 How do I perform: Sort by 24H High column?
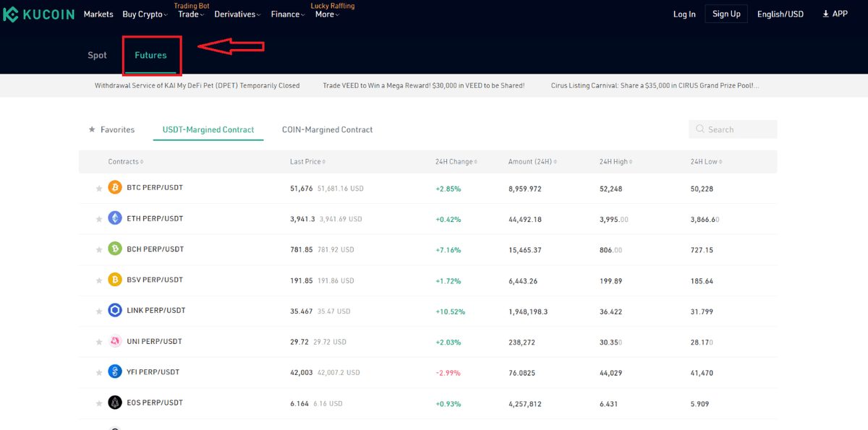click(x=616, y=162)
